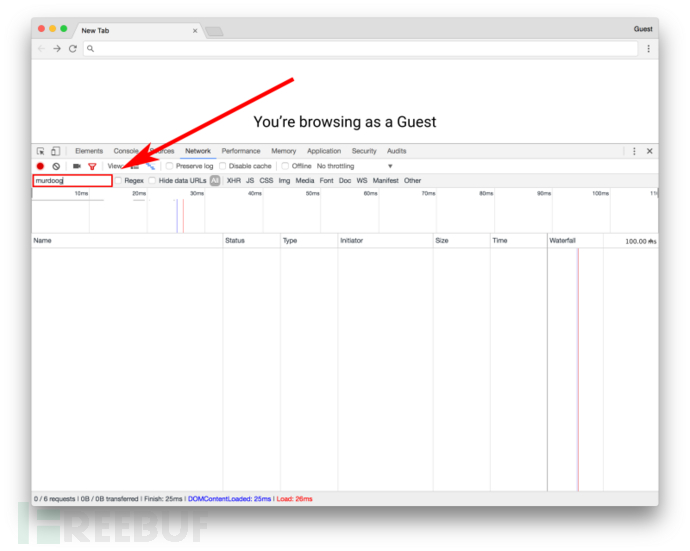This screenshot has width=690, height=551.
Task: Open the Security tab
Action: 364,151
